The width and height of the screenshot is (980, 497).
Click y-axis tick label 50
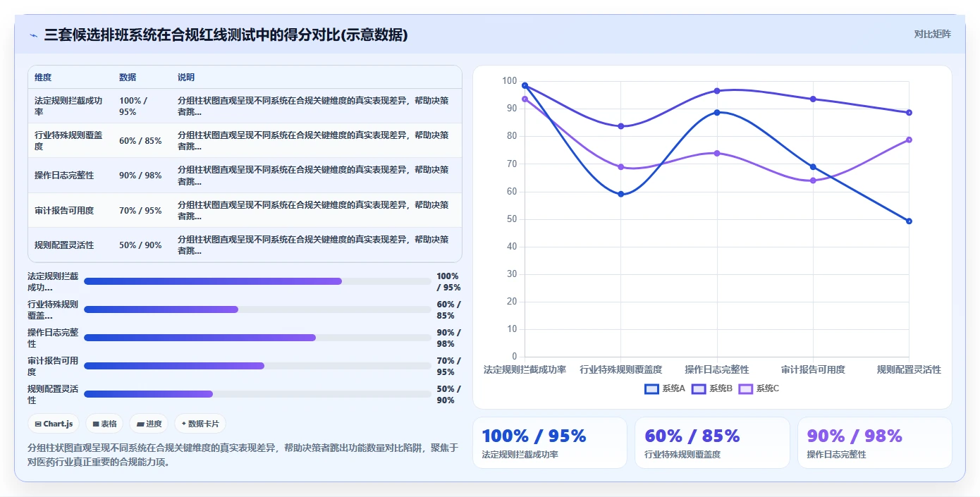512,219
